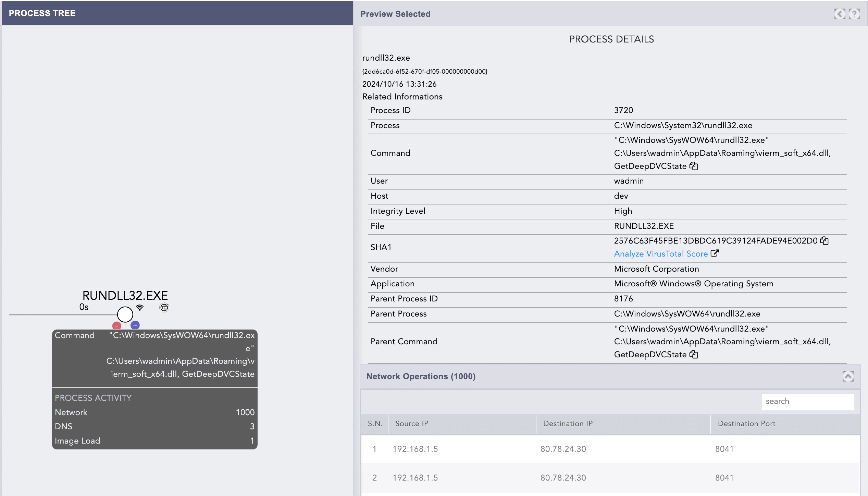Click Parent Process ID value 8176
This screenshot has height=496, width=868.
pyautogui.click(x=623, y=299)
